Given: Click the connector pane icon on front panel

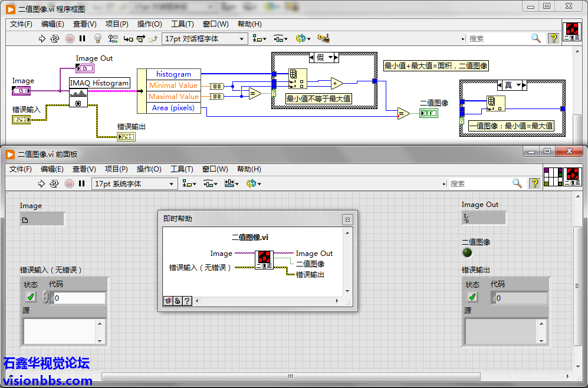Looking at the screenshot, I should (553, 176).
